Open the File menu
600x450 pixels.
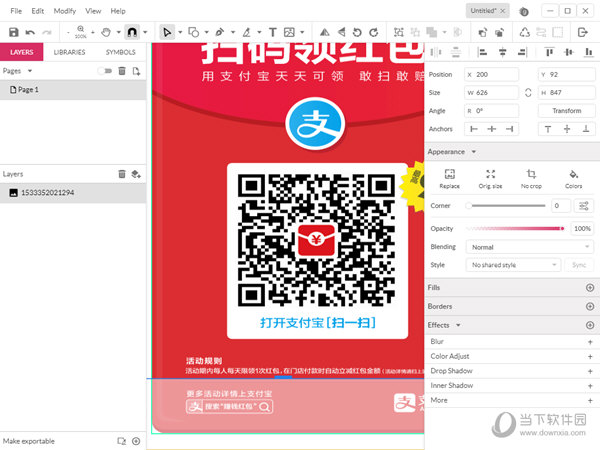click(x=16, y=11)
